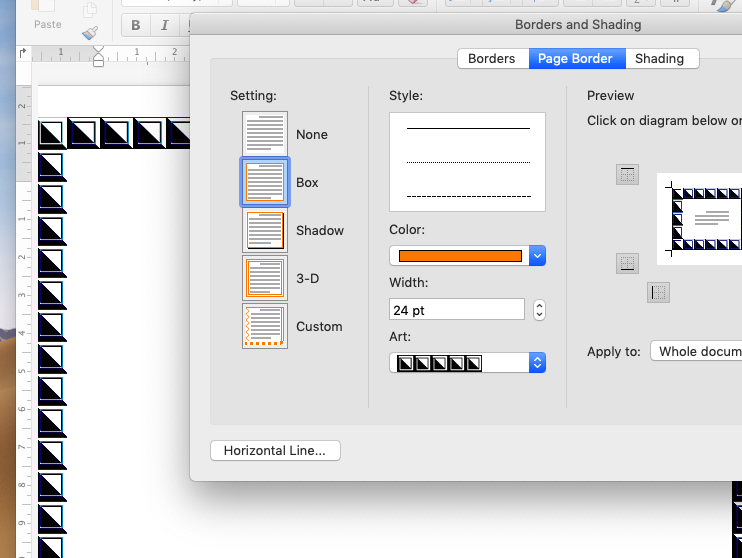This screenshot has width=742, height=558.
Task: Click the Shadow setting label
Action: point(320,230)
